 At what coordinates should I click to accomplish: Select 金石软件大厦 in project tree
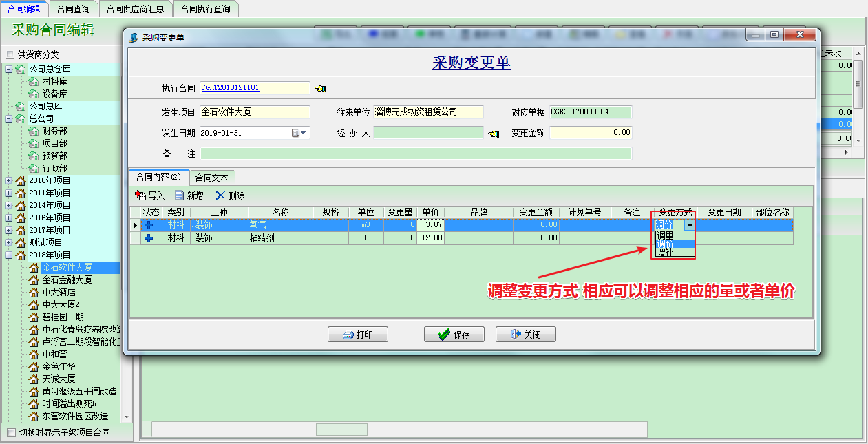67,267
